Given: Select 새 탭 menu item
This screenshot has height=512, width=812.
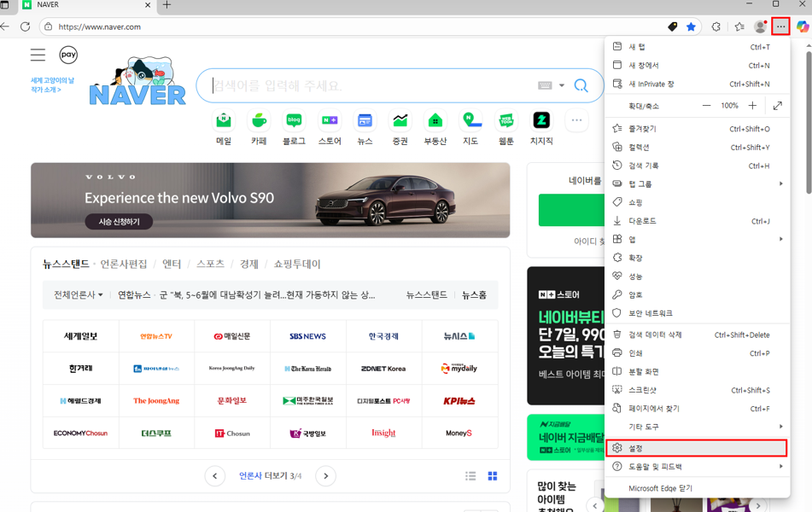Looking at the screenshot, I should 697,47.
